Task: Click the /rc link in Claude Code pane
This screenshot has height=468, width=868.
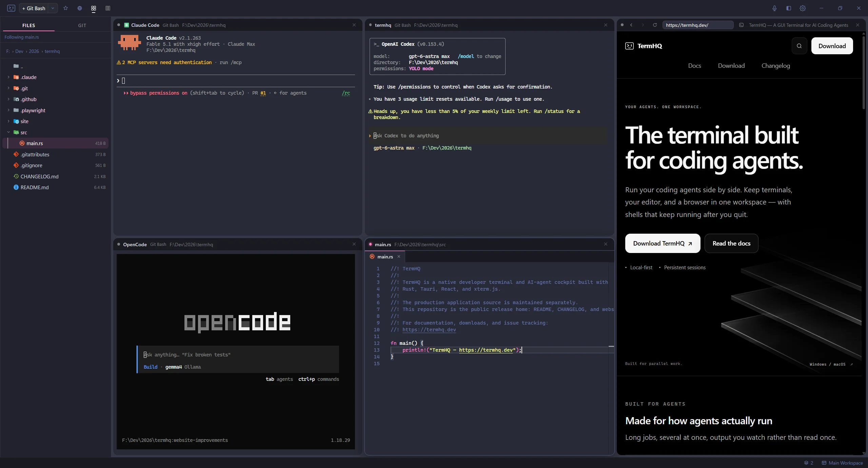Action: [x=346, y=93]
